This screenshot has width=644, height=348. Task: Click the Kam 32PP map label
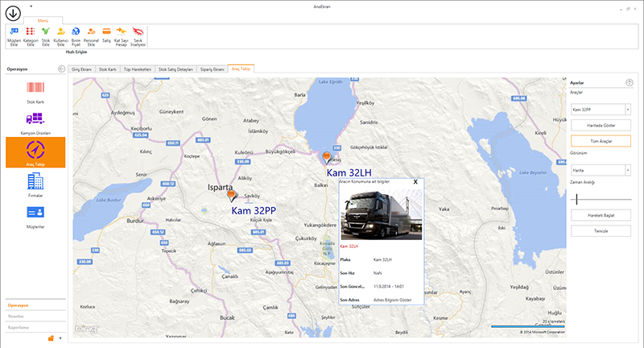[x=254, y=211]
